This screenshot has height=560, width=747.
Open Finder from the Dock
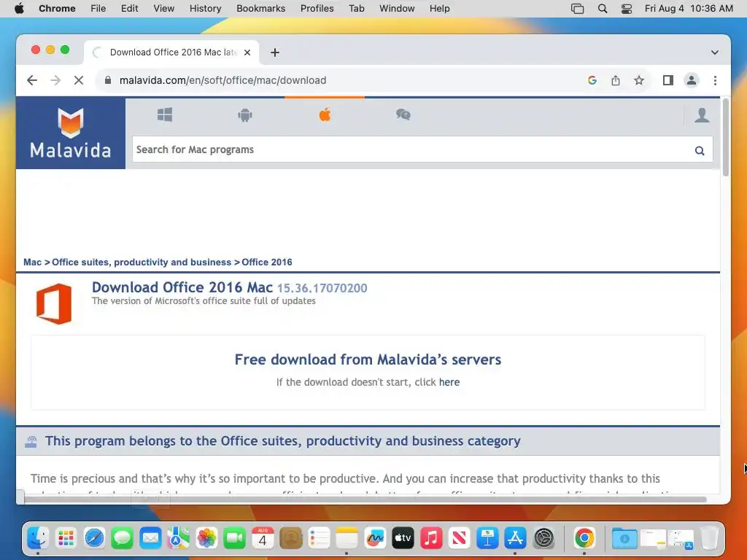pyautogui.click(x=38, y=539)
